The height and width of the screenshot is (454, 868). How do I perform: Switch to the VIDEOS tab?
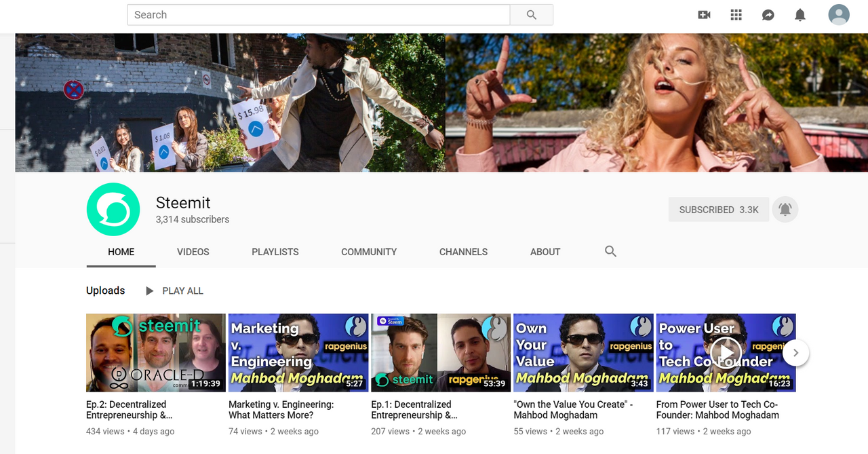click(x=193, y=252)
